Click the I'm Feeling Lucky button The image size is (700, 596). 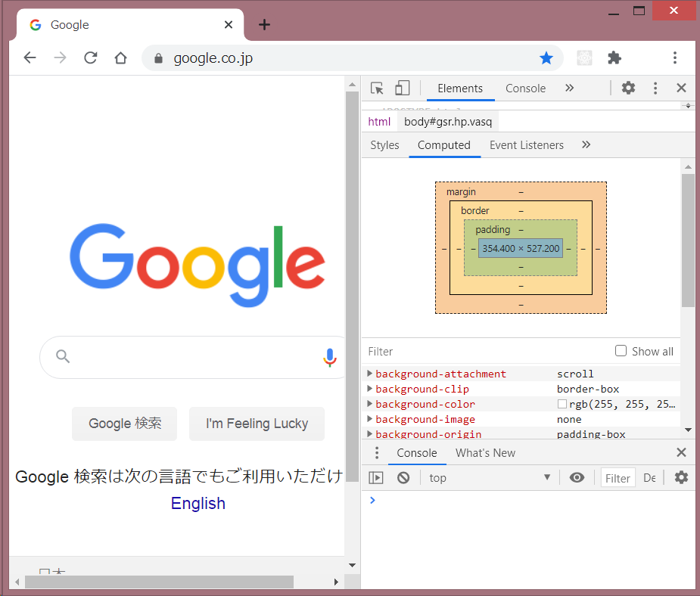257,424
